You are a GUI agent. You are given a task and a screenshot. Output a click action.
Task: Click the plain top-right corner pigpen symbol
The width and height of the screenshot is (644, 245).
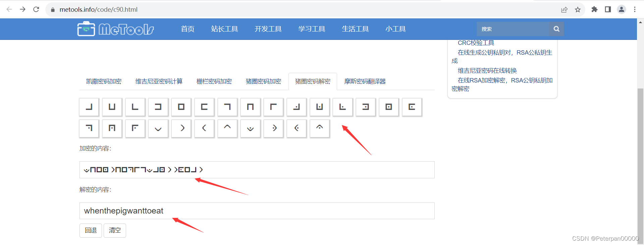point(227,107)
